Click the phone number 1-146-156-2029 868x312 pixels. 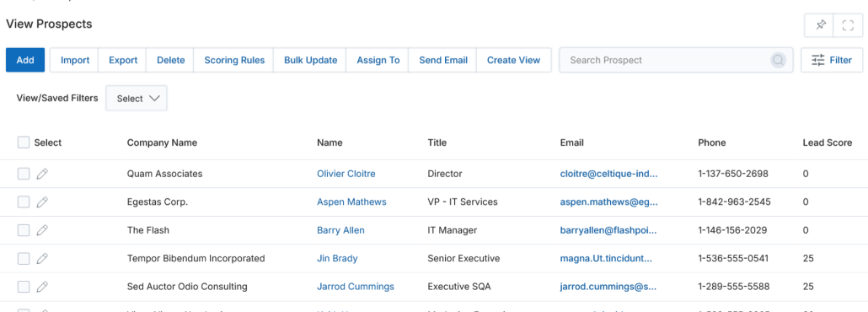click(x=732, y=230)
